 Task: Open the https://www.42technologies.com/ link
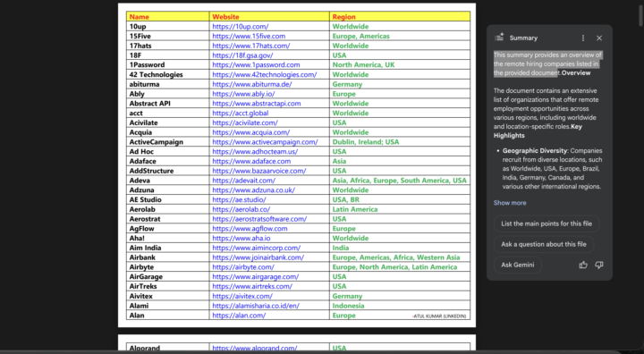click(265, 75)
